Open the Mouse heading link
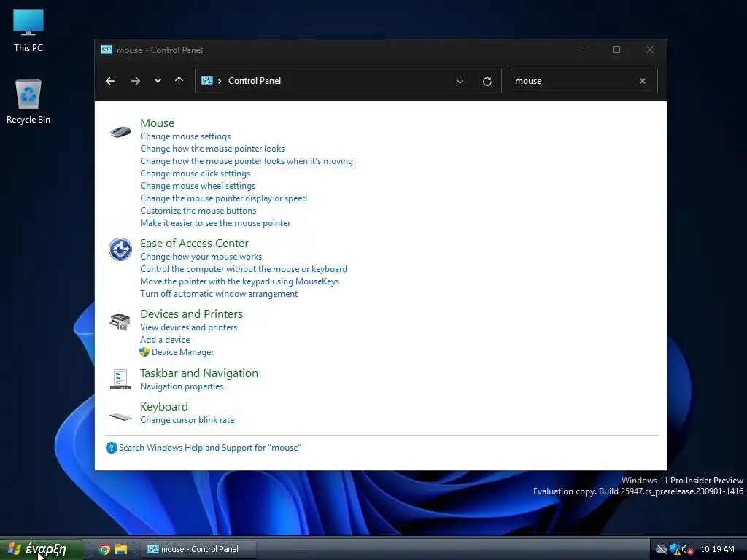Image resolution: width=747 pixels, height=560 pixels. (158, 122)
